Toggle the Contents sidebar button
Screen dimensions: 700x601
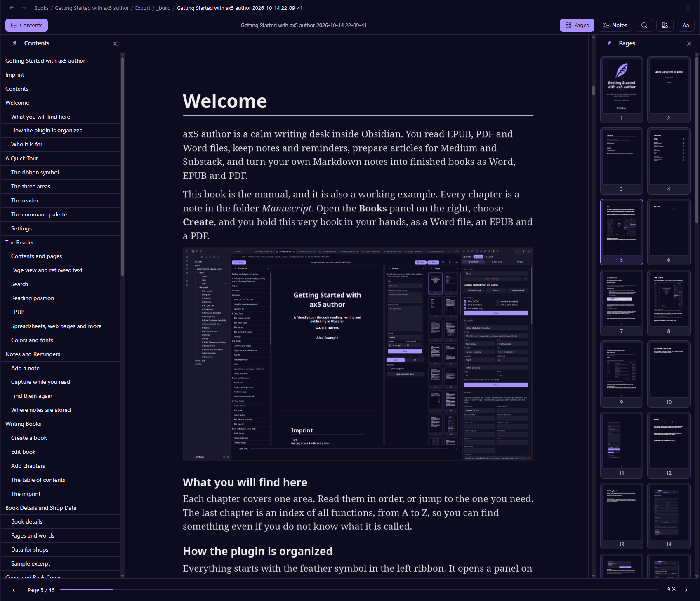pos(26,25)
